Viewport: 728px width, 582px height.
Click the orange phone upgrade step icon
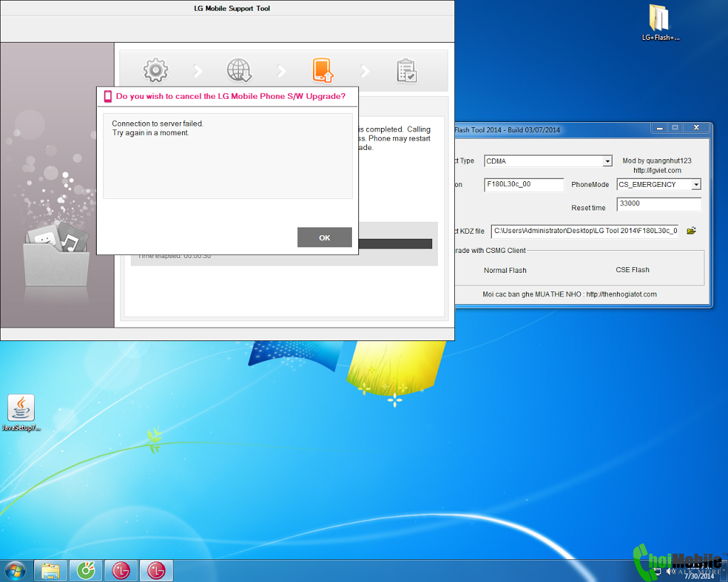click(x=323, y=70)
